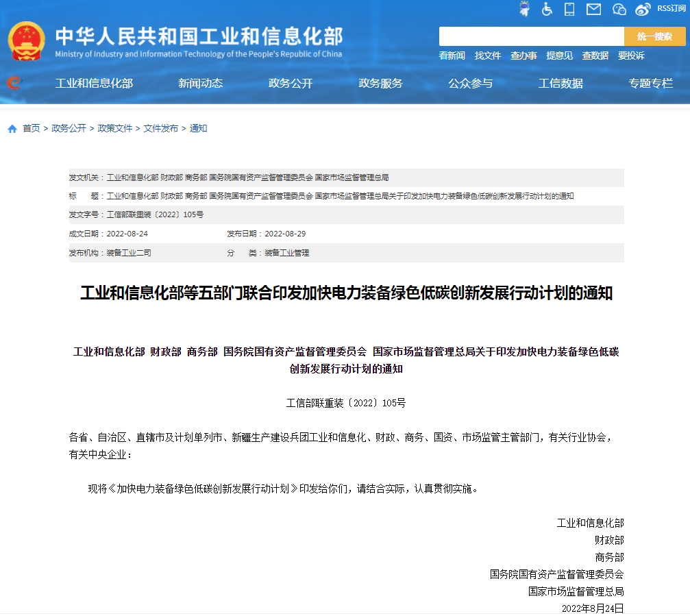Image resolution: width=690 pixels, height=616 pixels.
Task: Click the 分类 value 装备工业管理
Action: point(287,253)
